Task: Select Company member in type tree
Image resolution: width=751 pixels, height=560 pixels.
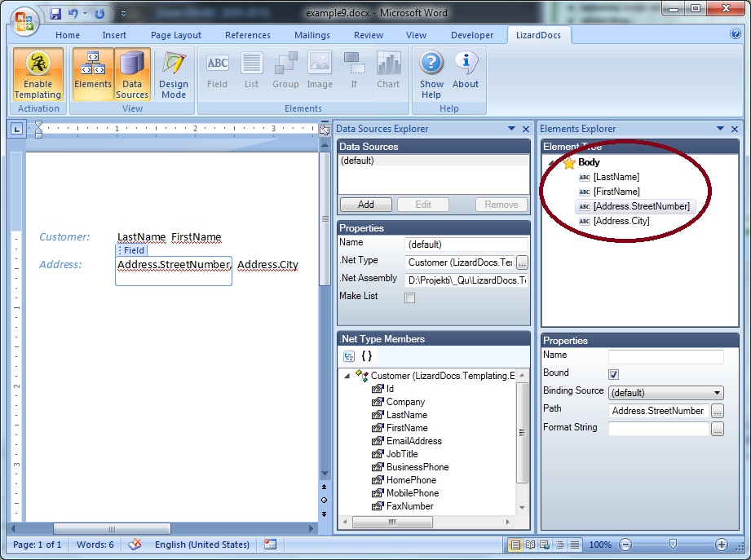Action: pos(405,402)
